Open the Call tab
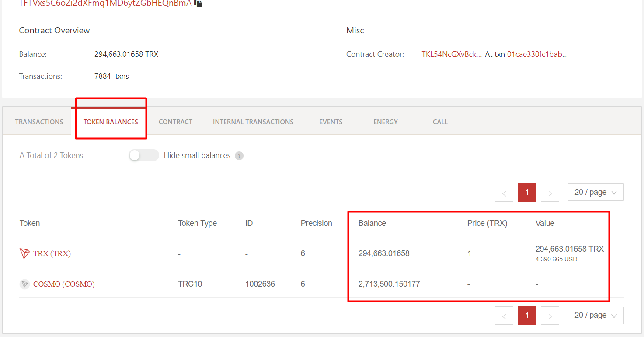Viewport: 644px width, 337px height. tap(440, 122)
